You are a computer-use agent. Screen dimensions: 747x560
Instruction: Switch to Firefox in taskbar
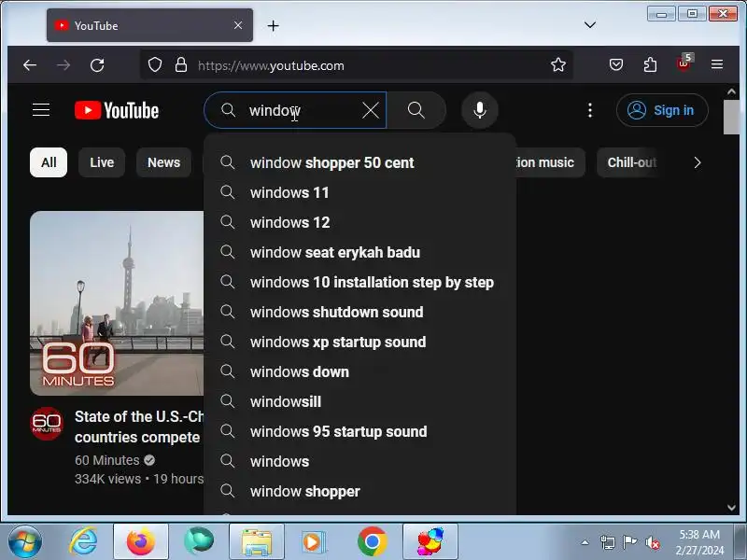(141, 542)
